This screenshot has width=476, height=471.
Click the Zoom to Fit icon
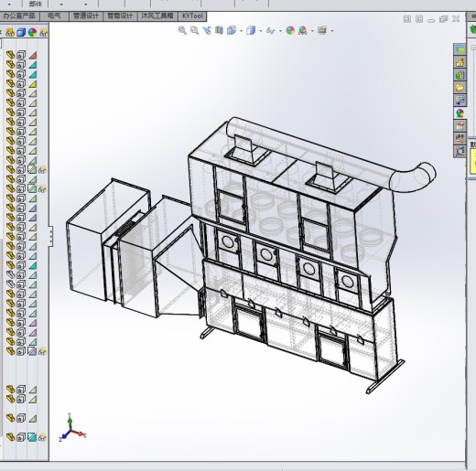[182, 30]
